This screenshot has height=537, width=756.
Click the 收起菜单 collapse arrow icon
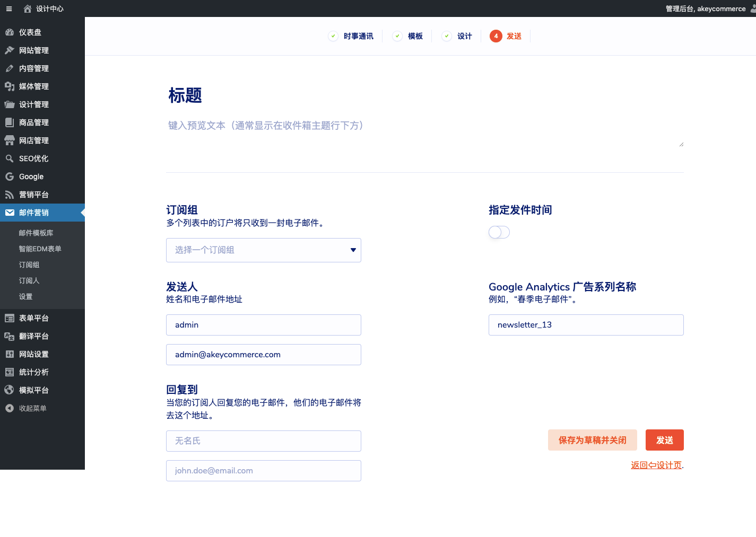click(10, 408)
